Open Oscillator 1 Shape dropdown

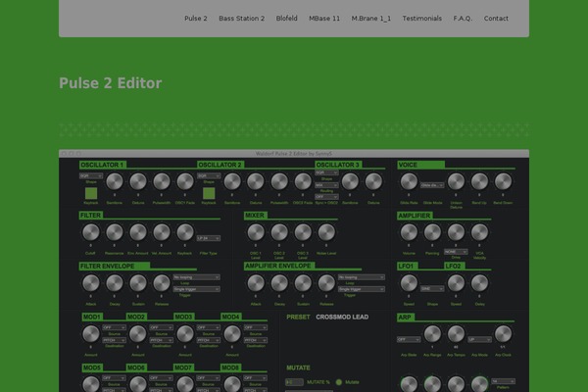click(91, 176)
